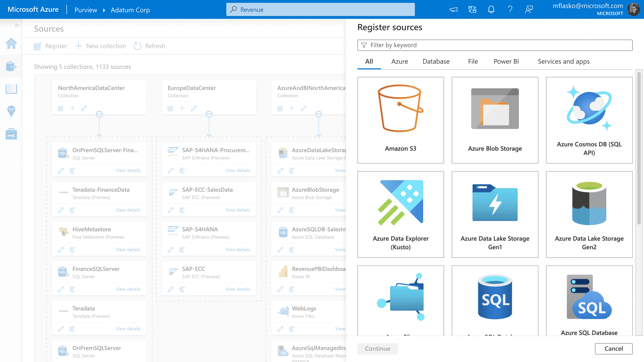This screenshot has width=644, height=362.
Task: Select Azure Data Lake Storage Gen2 tile
Action: point(589,214)
